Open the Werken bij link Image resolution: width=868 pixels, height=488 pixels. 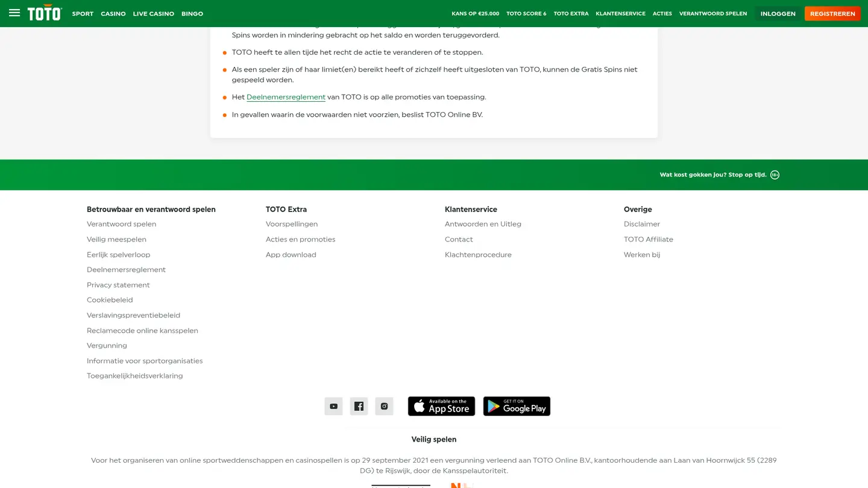pyautogui.click(x=642, y=255)
